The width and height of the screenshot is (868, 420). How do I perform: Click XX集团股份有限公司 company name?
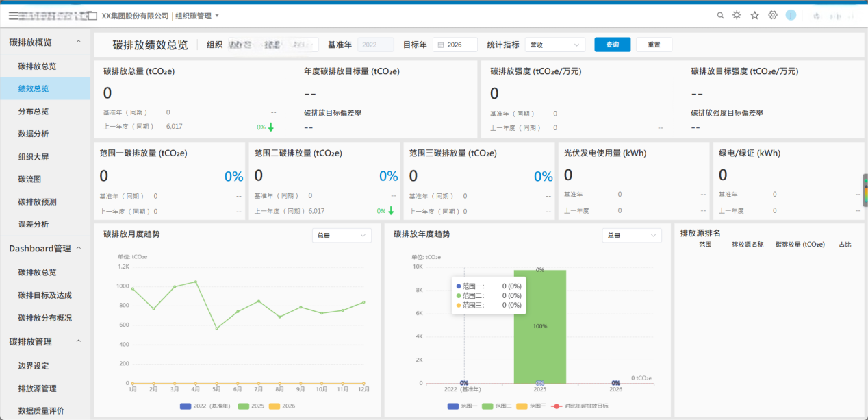tap(136, 15)
